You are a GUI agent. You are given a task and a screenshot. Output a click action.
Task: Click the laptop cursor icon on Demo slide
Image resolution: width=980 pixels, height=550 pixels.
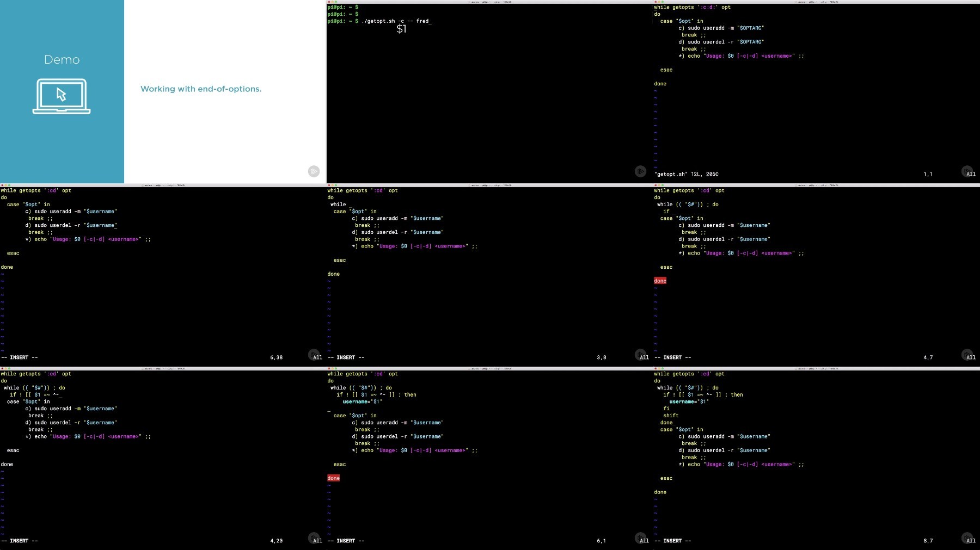click(62, 96)
